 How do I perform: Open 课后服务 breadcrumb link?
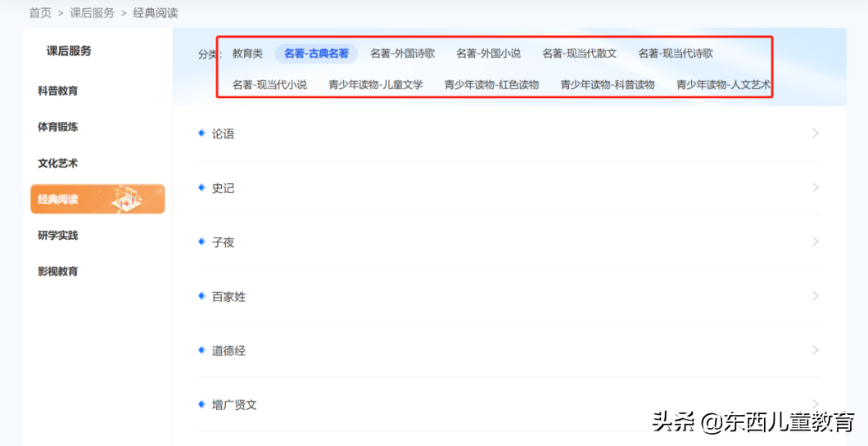(92, 13)
